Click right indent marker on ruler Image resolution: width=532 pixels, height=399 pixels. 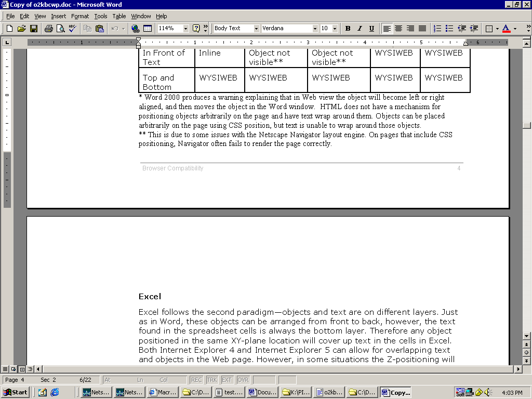[465, 43]
